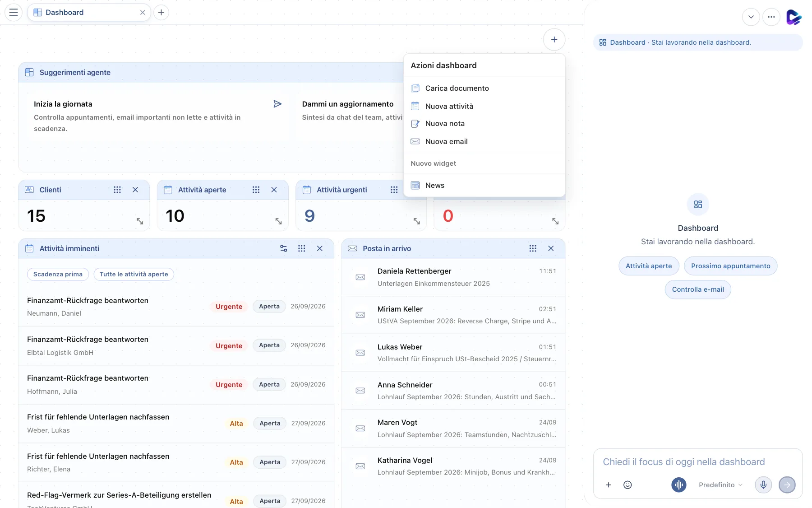Viewport: 812px width, 508px height.
Task: Click the chevron down button in assistant panel
Action: click(x=751, y=17)
